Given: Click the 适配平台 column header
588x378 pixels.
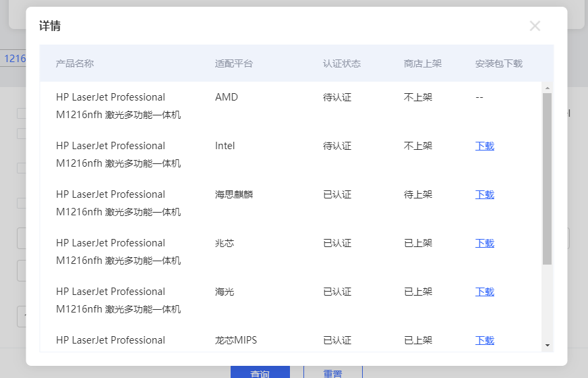Looking at the screenshot, I should coord(234,63).
